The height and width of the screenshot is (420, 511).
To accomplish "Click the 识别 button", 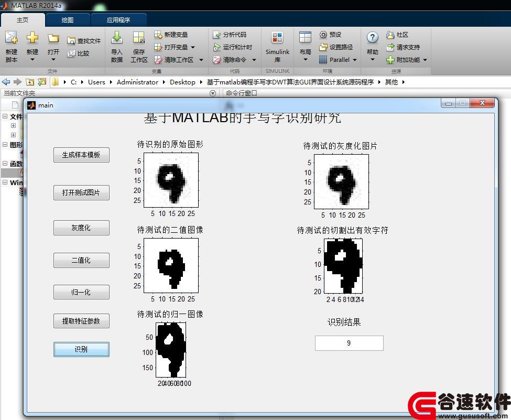I will (x=81, y=349).
